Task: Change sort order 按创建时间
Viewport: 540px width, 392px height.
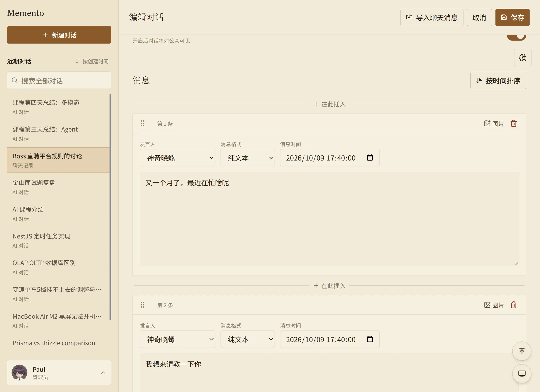Action: tap(92, 61)
